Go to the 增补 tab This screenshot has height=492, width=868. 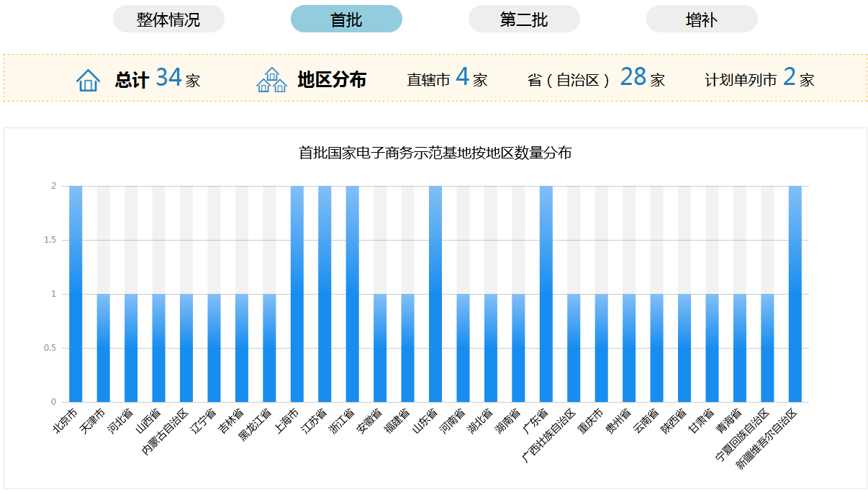pos(702,19)
